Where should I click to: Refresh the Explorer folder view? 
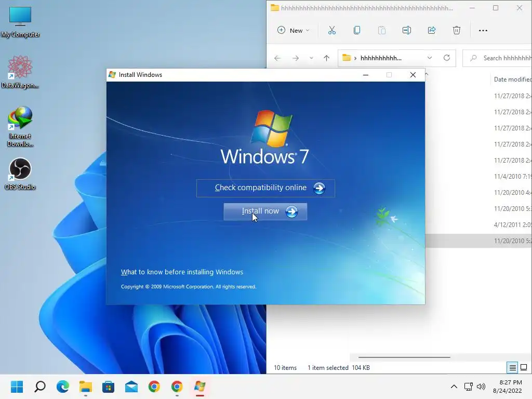pyautogui.click(x=446, y=58)
